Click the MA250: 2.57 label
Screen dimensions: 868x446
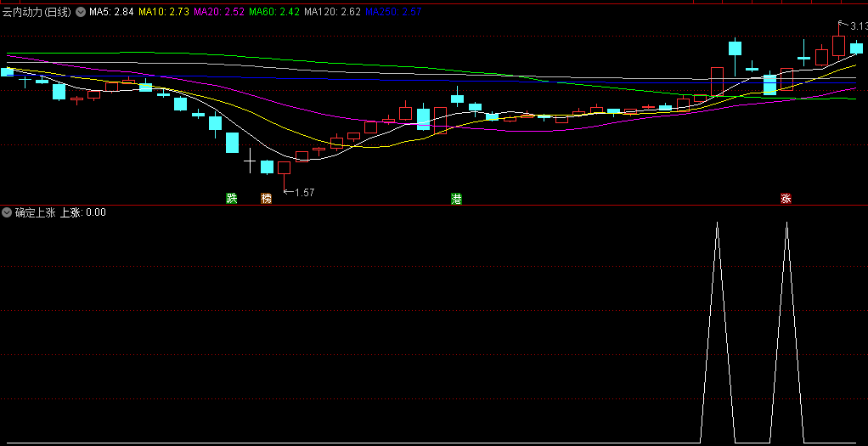pyautogui.click(x=394, y=12)
